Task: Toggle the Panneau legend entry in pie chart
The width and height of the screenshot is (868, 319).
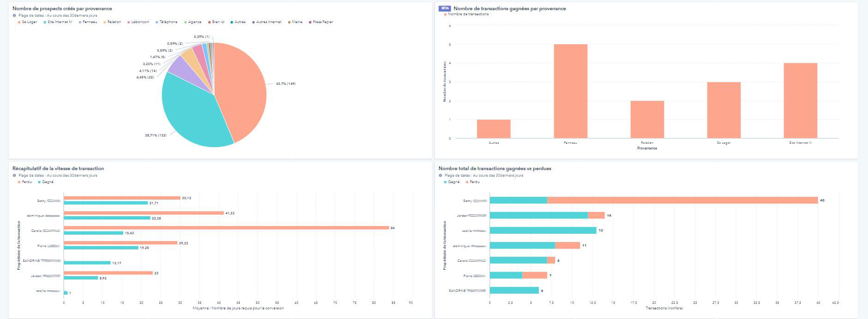Action: click(88, 22)
